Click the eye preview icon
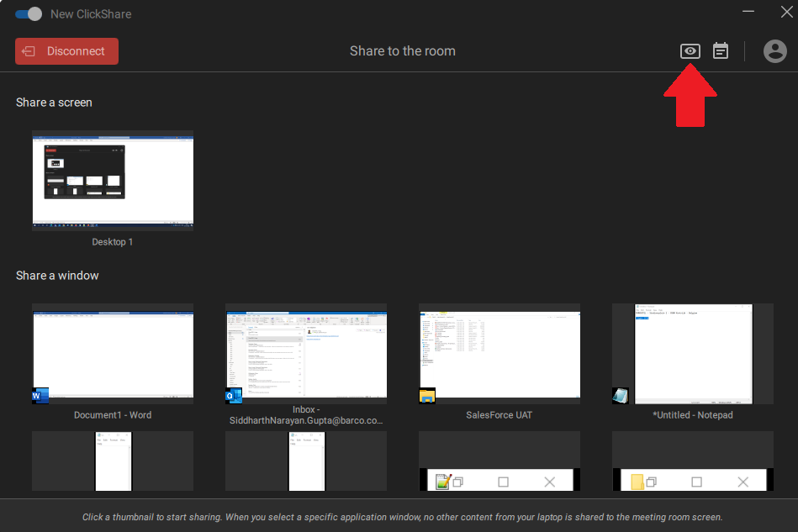Viewport: 798px width, 532px height. point(690,51)
